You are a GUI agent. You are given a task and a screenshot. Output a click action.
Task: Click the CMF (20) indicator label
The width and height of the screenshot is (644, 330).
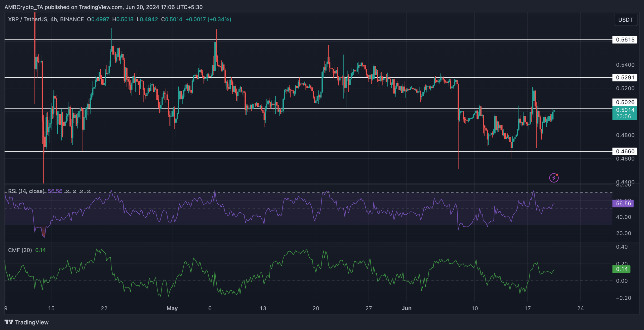pyautogui.click(x=20, y=250)
